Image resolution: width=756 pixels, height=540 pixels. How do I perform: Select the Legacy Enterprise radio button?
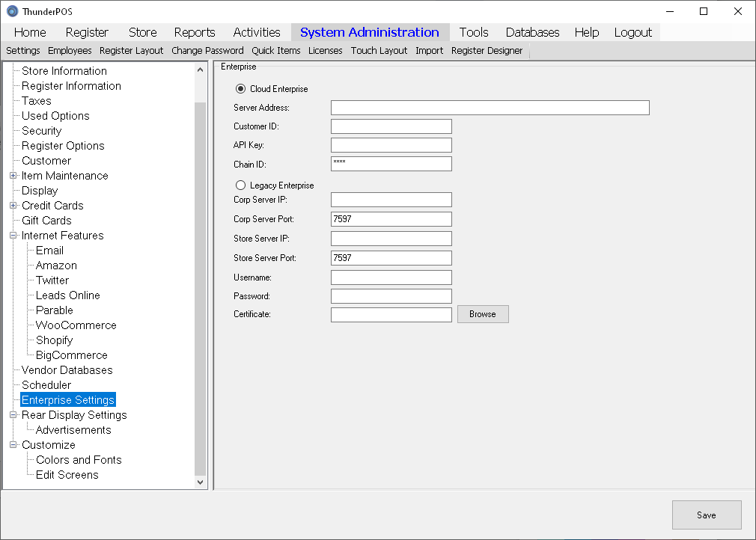[241, 185]
